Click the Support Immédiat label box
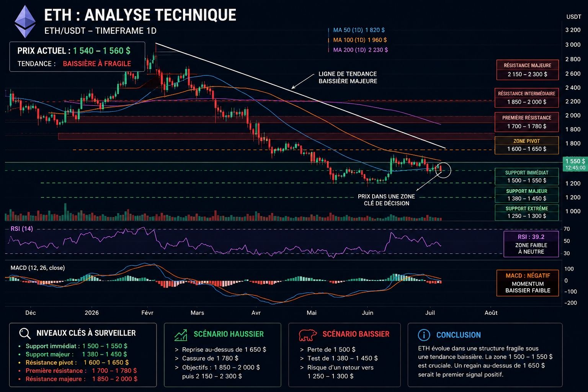Screen dimensions: 588x392 [527, 176]
